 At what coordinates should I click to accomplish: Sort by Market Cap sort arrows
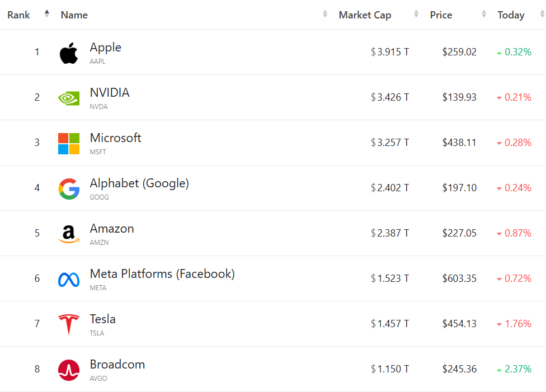click(416, 15)
